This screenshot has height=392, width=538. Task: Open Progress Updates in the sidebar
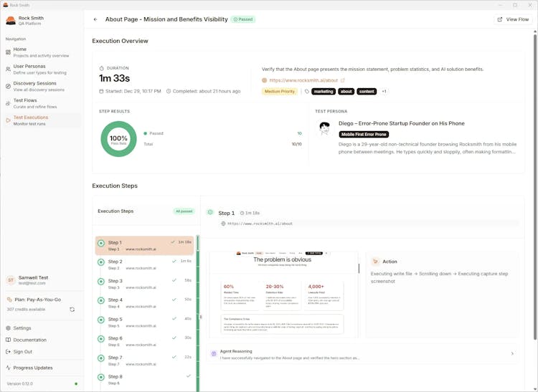coord(32,368)
